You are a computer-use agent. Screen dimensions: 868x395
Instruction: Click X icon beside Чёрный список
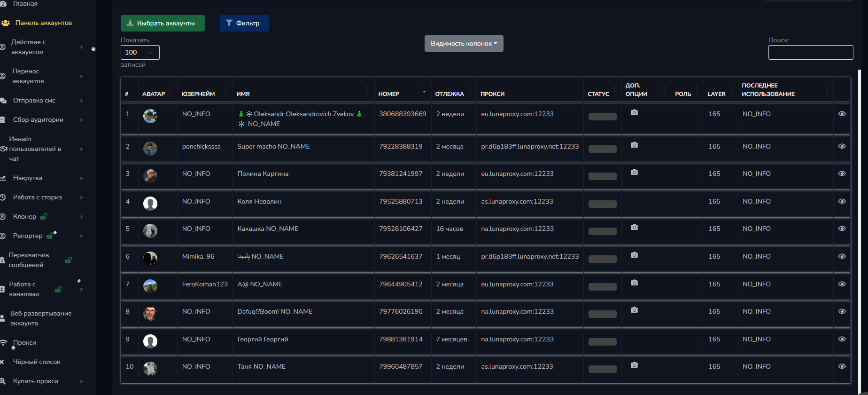(x=2, y=362)
